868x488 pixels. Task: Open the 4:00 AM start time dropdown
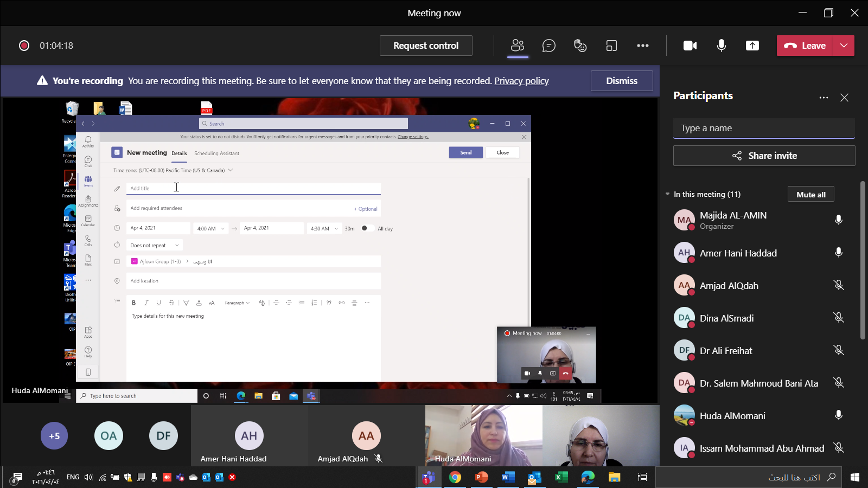[211, 228]
